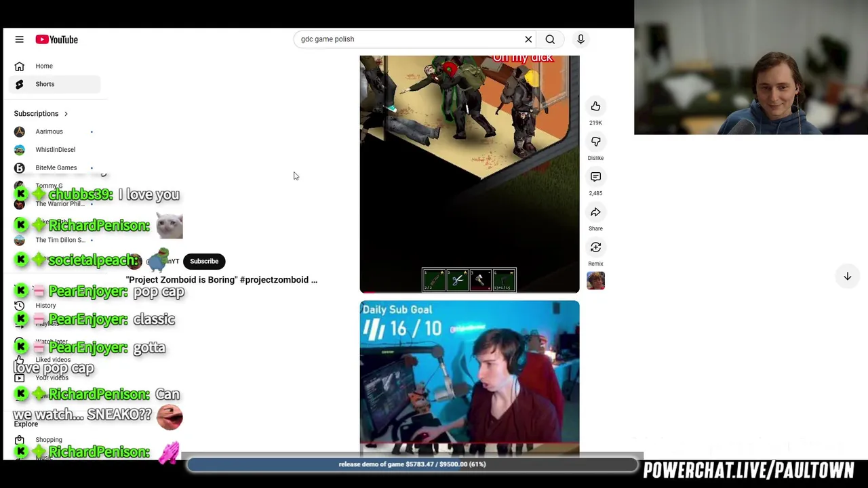The image size is (868, 488).
Task: Click the Aarimous channel avatar icon
Action: (x=19, y=131)
